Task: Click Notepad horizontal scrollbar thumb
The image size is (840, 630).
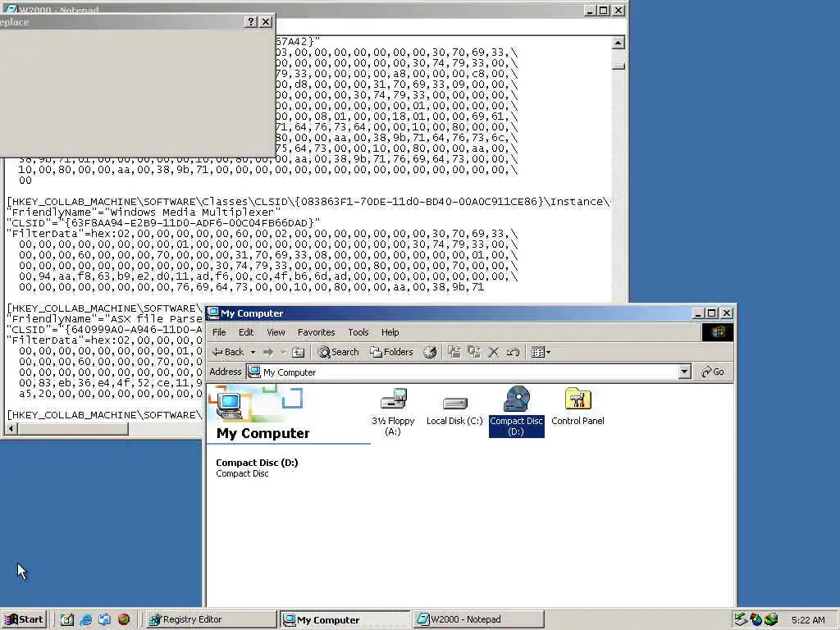Action: 73,428
